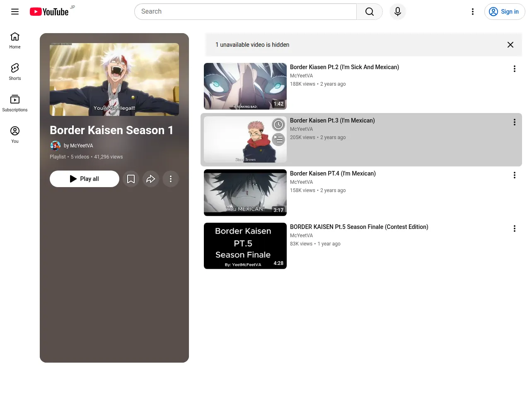
Task: Start voice search with microphone icon
Action: pyautogui.click(x=398, y=12)
